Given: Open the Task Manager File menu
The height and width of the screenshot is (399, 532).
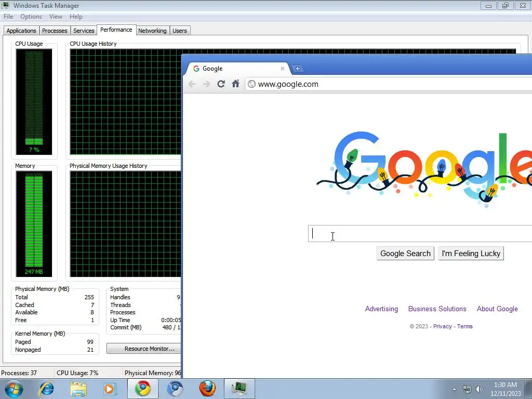Looking at the screenshot, I should point(8,17).
